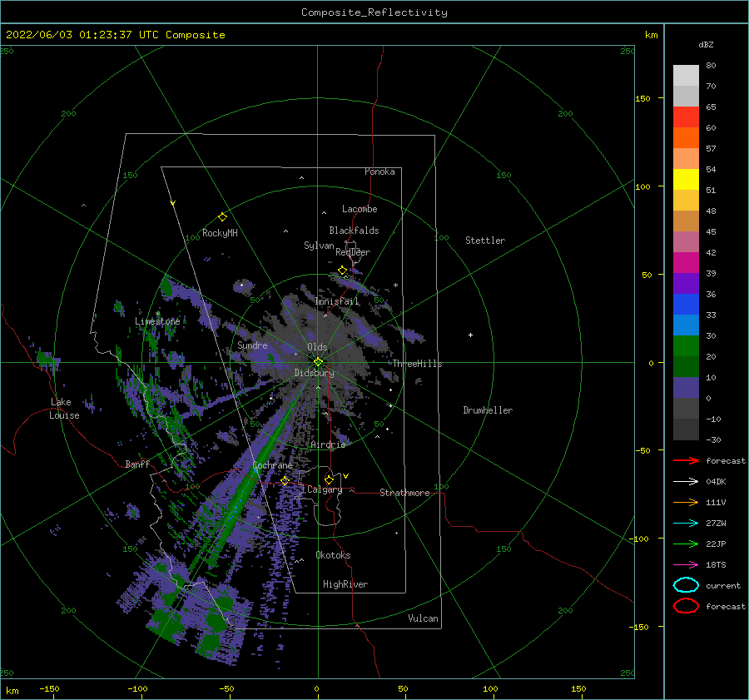Click the yellow km label at bottom left
Image resolution: width=749 pixels, height=700 pixels.
coord(12,691)
